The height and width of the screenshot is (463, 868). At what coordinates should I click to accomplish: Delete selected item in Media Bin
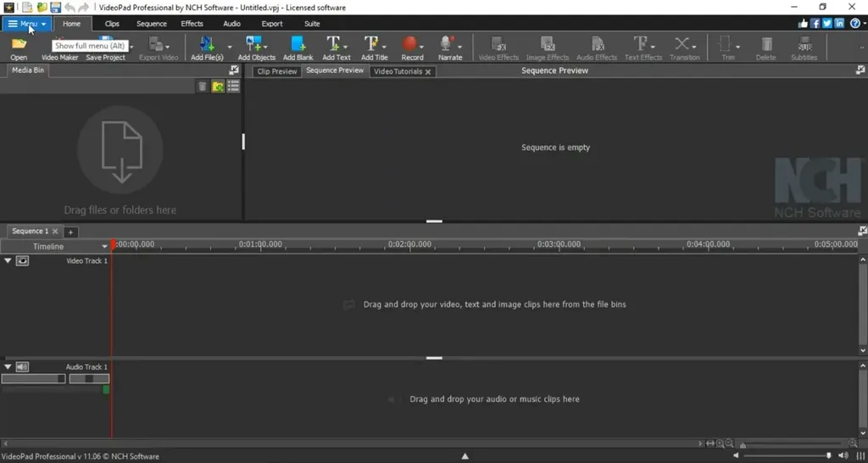[203, 86]
